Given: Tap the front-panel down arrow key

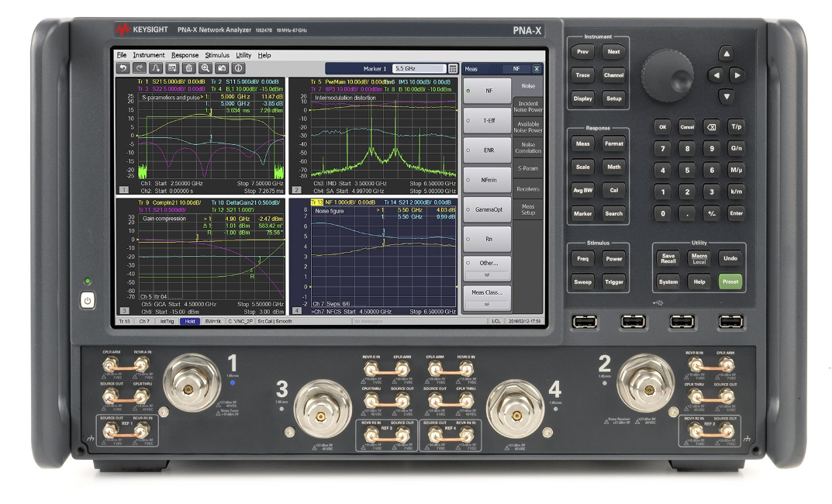Looking at the screenshot, I should pos(727,97).
